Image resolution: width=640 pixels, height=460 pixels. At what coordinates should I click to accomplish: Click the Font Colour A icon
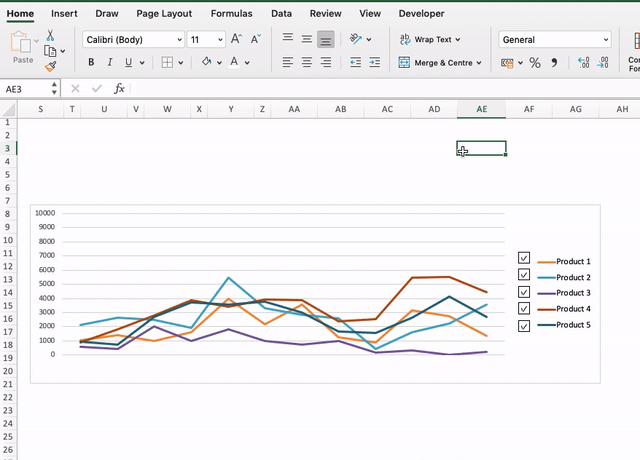pyautogui.click(x=234, y=62)
